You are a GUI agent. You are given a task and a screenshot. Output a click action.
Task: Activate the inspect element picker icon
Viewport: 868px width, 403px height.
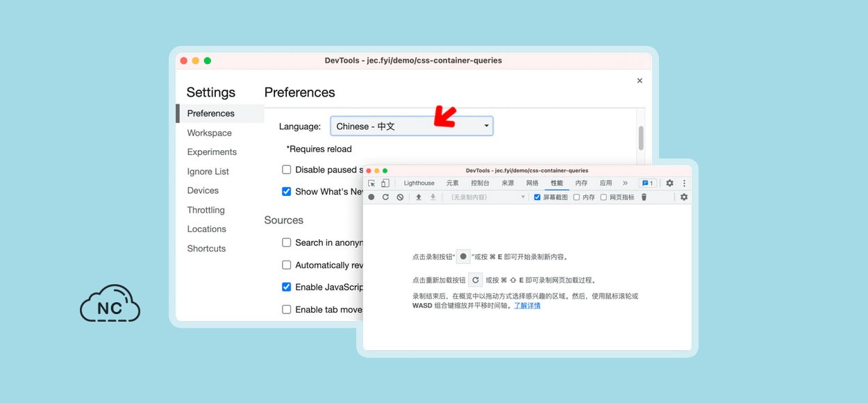click(372, 183)
